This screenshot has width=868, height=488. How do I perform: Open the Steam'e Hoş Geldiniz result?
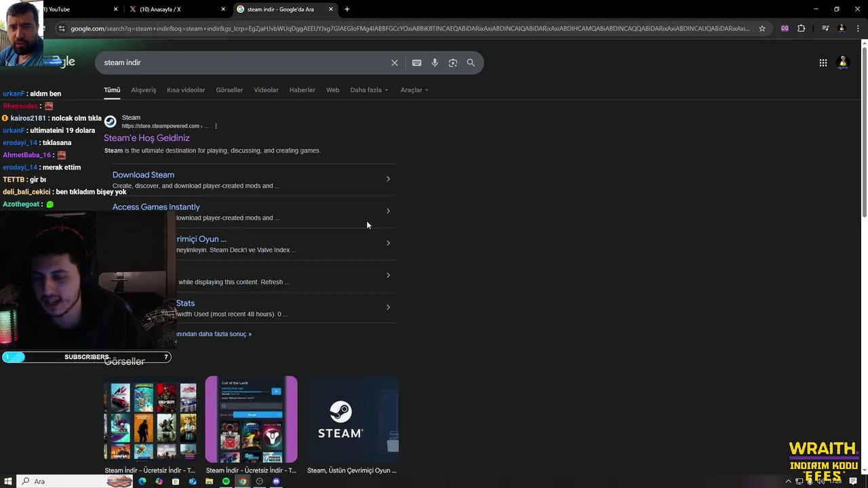tap(146, 138)
